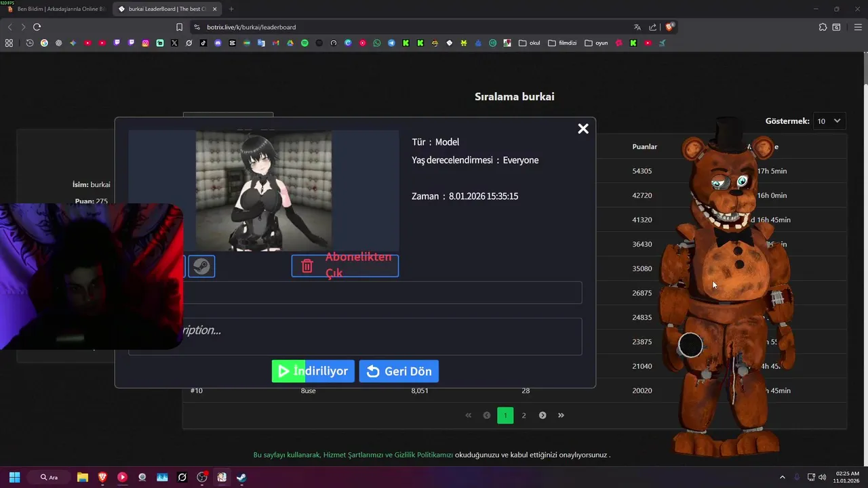Screen dimensions: 868x488
Task: Open the apps grid in bookmarks bar
Action: pos(9,43)
